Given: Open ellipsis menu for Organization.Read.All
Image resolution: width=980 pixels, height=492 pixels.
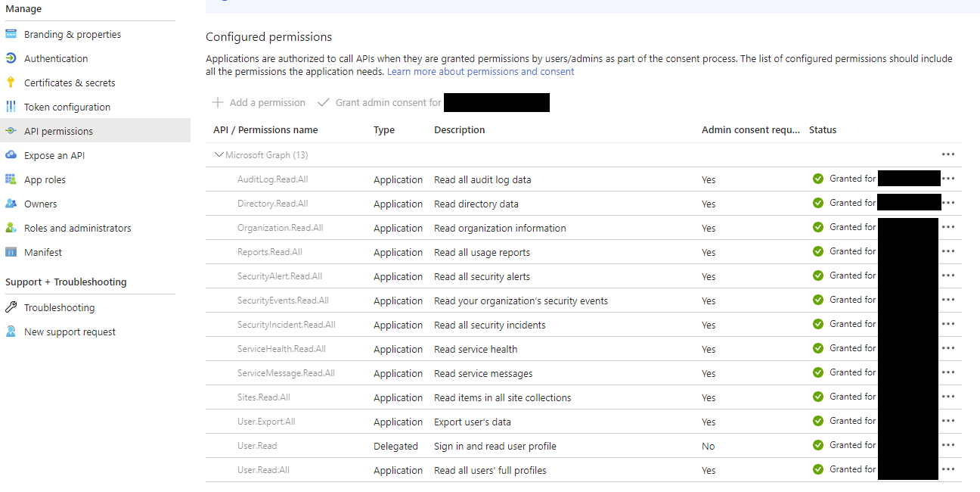Looking at the screenshot, I should click(x=948, y=227).
